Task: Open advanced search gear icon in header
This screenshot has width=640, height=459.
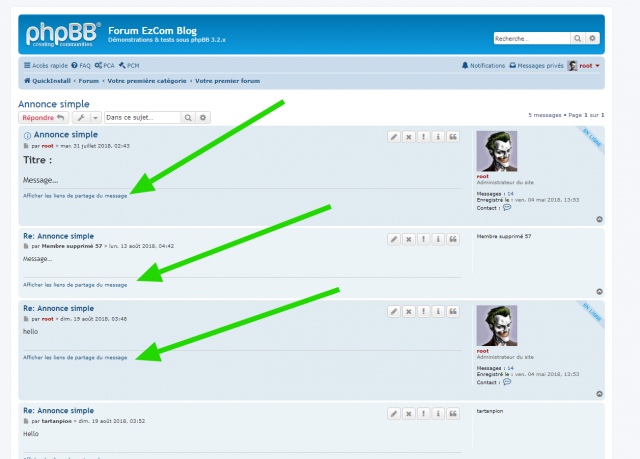Action: point(592,38)
